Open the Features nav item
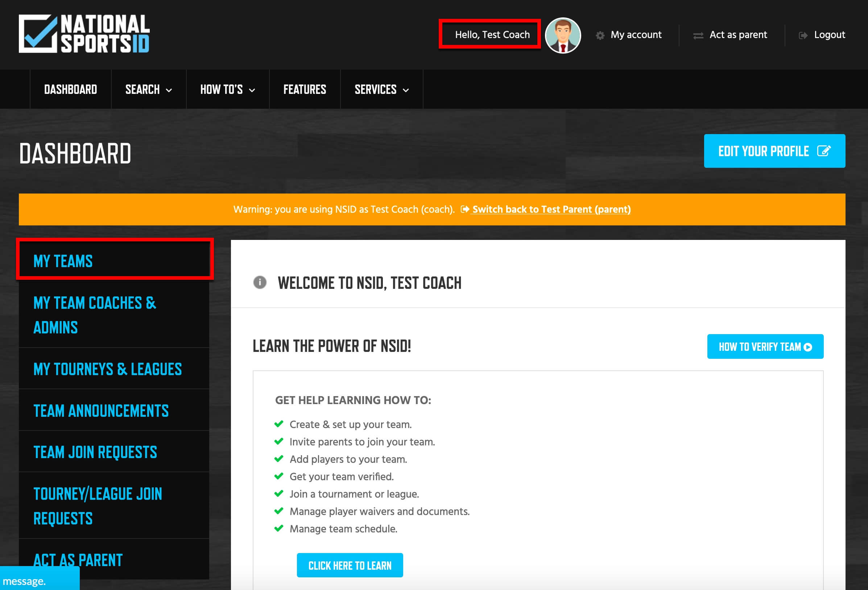Screen dimensions: 868x590 click(x=305, y=89)
